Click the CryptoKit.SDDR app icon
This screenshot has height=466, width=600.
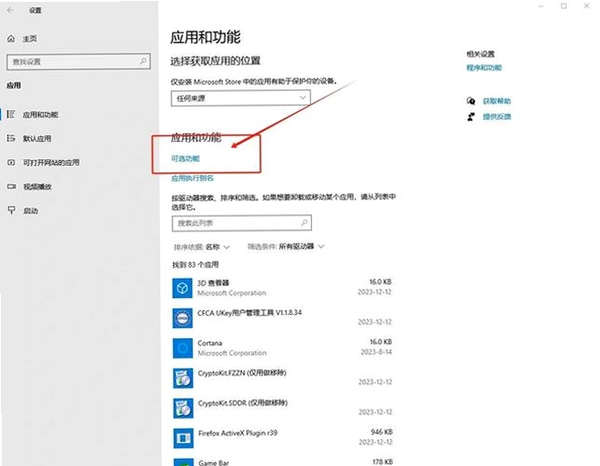(x=183, y=408)
